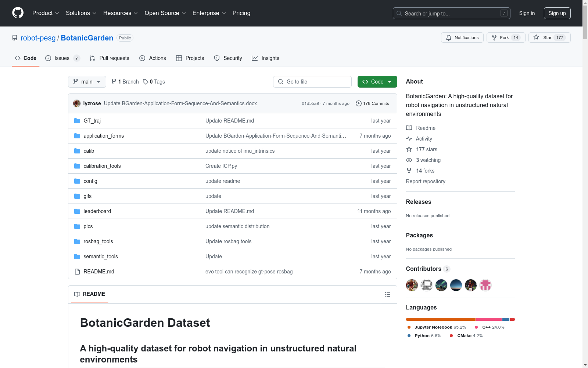Screen dimensions: 588x368
Task: Click the Readme book icon in About
Action: coord(409,128)
